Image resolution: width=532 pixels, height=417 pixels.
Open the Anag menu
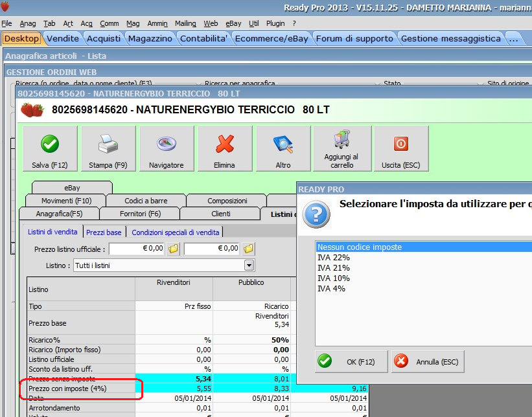coord(28,23)
